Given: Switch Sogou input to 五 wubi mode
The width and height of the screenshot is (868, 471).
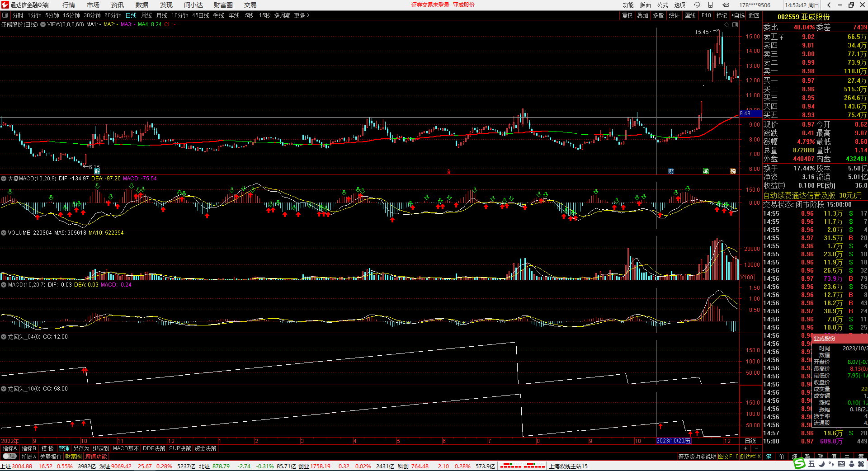Looking at the screenshot, I should click(811, 464).
